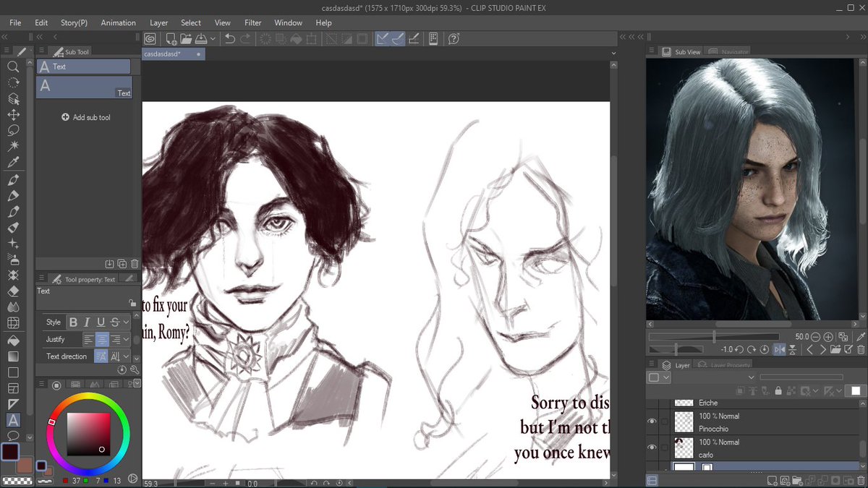The image size is (868, 488).
Task: Click the Undo arrow in command bar
Action: point(230,39)
